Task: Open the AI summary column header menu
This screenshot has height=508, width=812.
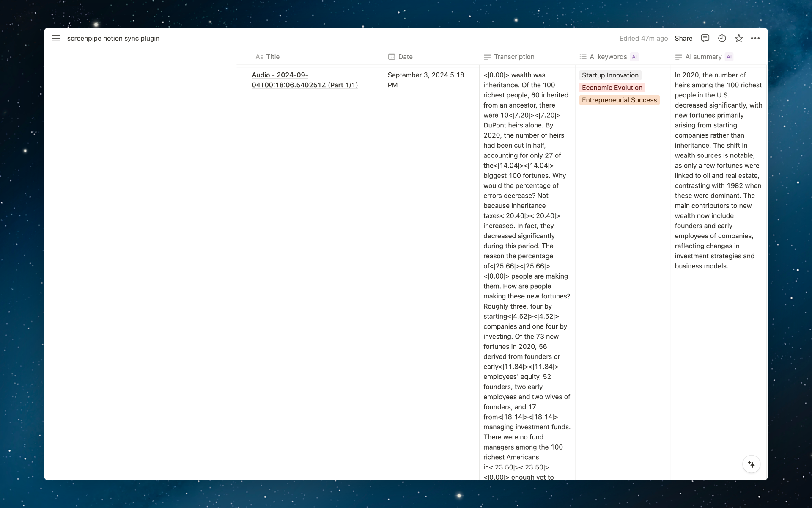Action: point(703,57)
